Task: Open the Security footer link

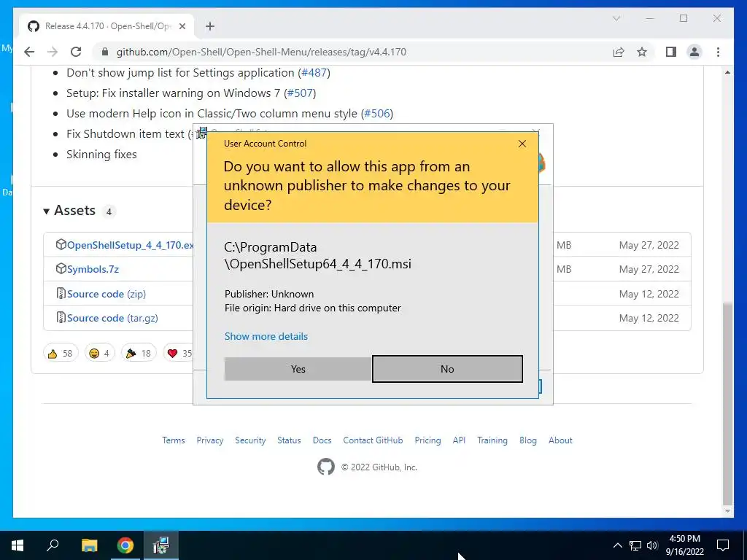Action: [250, 440]
